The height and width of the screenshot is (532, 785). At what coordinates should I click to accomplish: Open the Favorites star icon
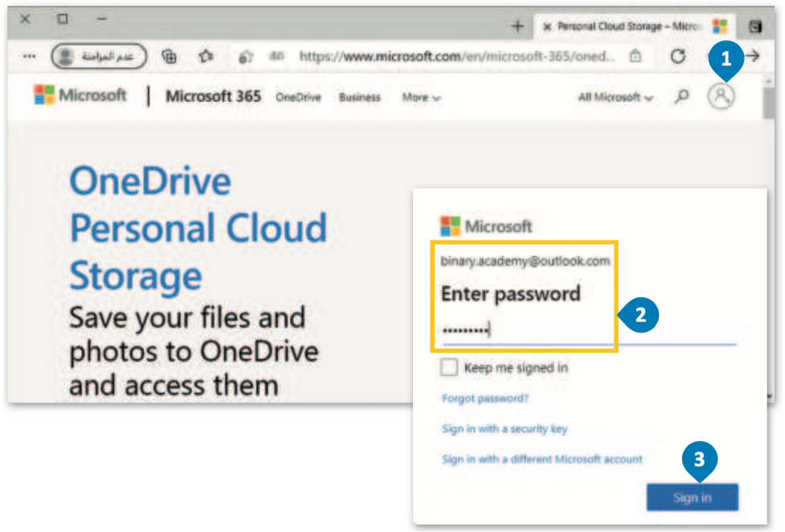(x=206, y=56)
